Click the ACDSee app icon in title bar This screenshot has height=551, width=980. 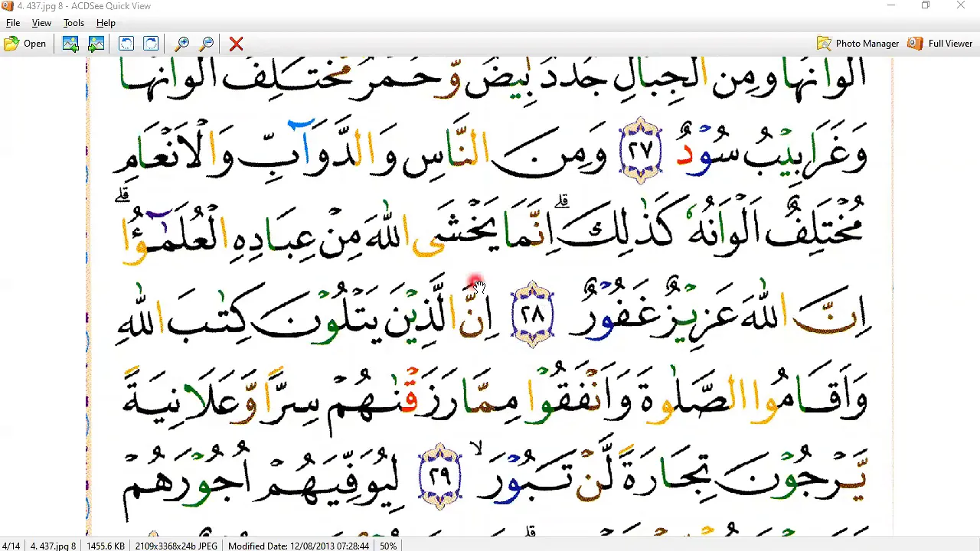pos(8,6)
